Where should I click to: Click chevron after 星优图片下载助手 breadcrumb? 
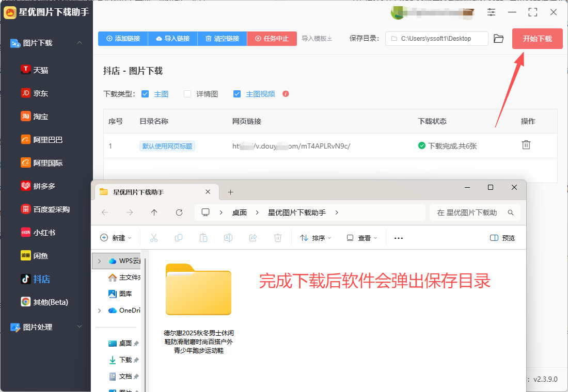coord(337,213)
